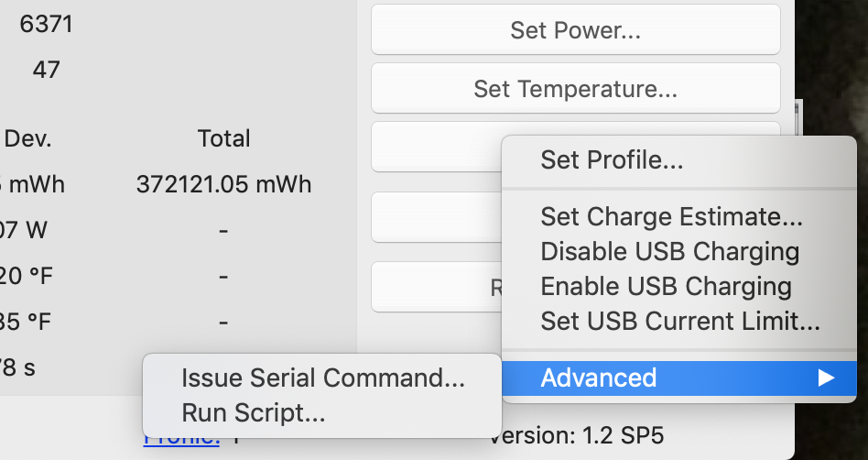Choose Disable USB Charging
This screenshot has width=868, height=460.
click(669, 252)
